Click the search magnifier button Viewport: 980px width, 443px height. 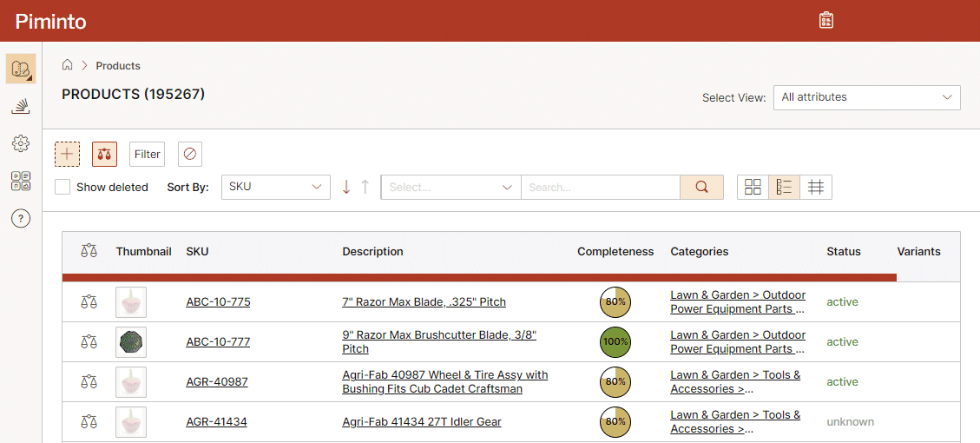(701, 187)
